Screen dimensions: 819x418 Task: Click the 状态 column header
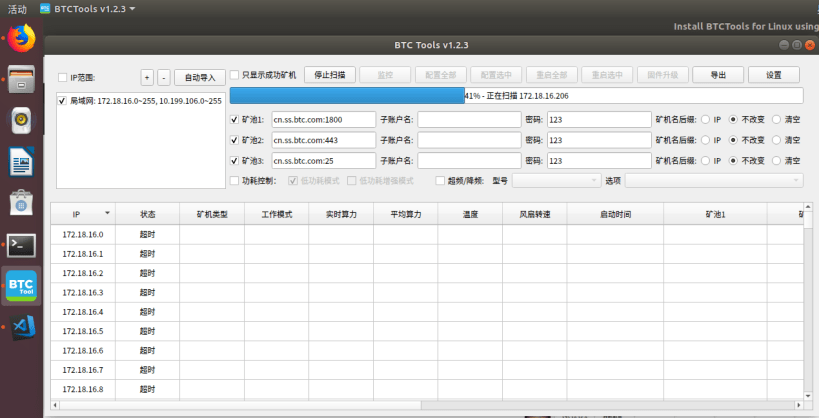point(148,214)
